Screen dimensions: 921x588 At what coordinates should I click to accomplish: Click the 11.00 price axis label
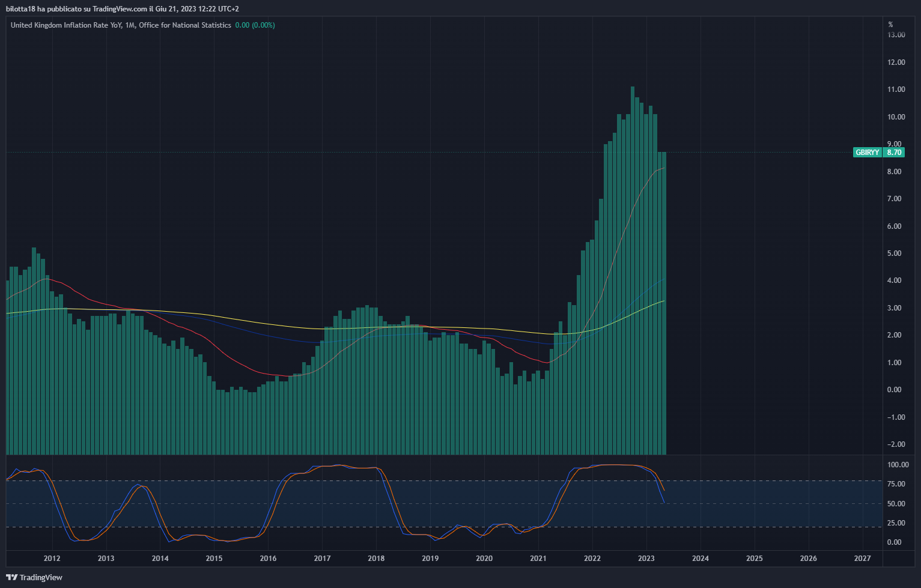896,89
